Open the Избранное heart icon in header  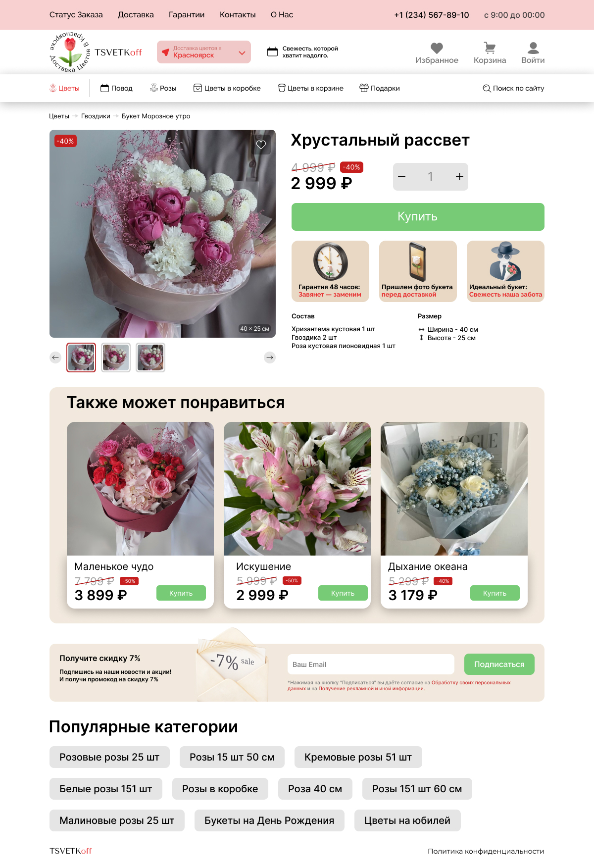tap(437, 48)
